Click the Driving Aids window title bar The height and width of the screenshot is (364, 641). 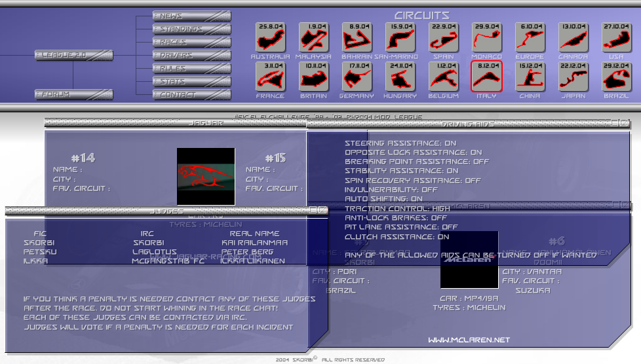pos(468,124)
